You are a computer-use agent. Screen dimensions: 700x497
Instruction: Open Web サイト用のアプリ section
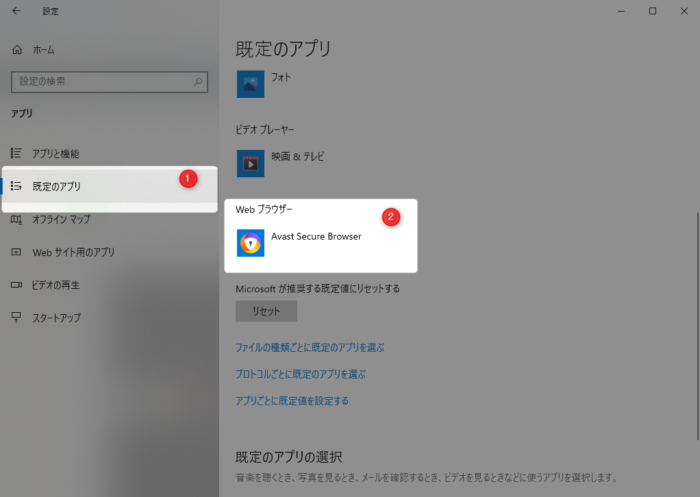pyautogui.click(x=73, y=252)
